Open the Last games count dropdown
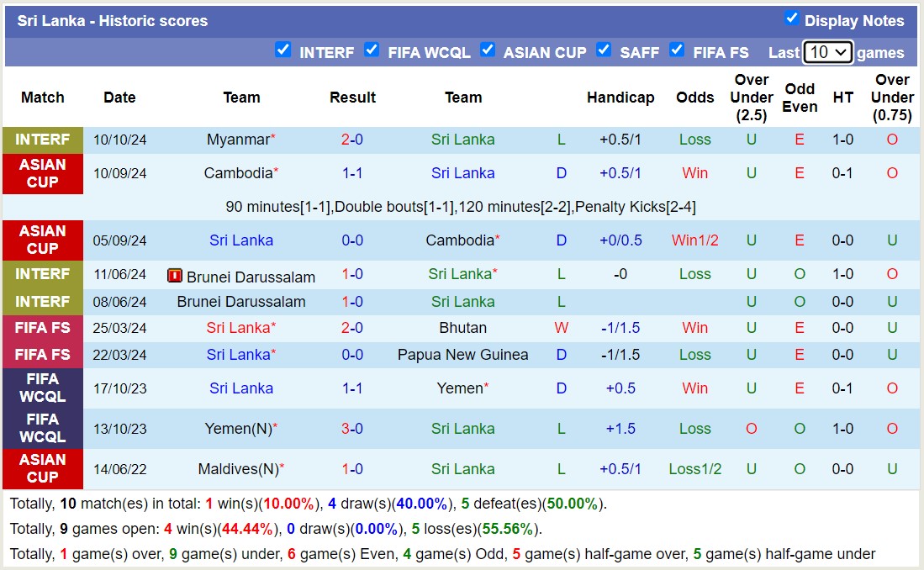The image size is (924, 570). tap(827, 52)
